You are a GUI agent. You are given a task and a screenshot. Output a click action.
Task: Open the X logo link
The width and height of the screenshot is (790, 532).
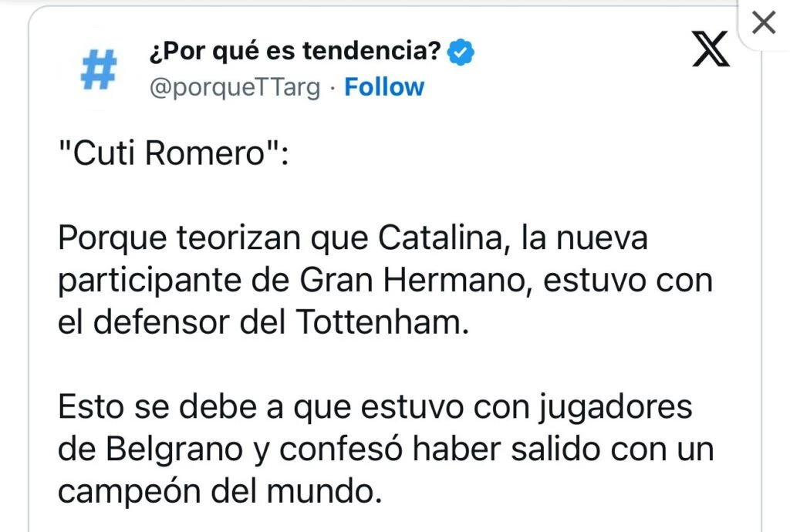click(711, 52)
